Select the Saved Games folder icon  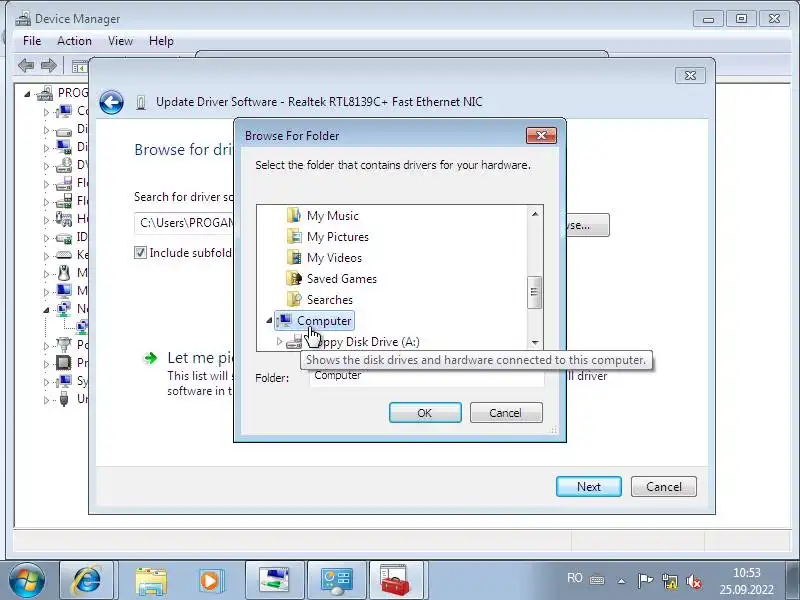click(294, 278)
